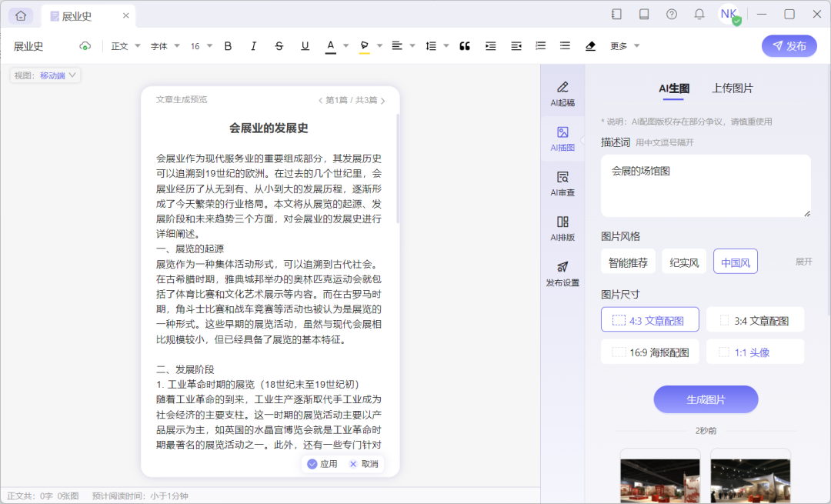
Task: Open the font color dropdown arrow
Action: [x=345, y=46]
